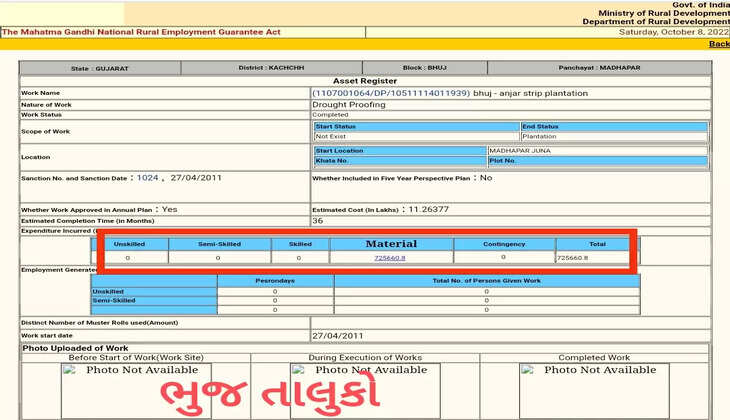Click the Persondays column header
Viewport: 730px width, 420px height.
pos(275,281)
